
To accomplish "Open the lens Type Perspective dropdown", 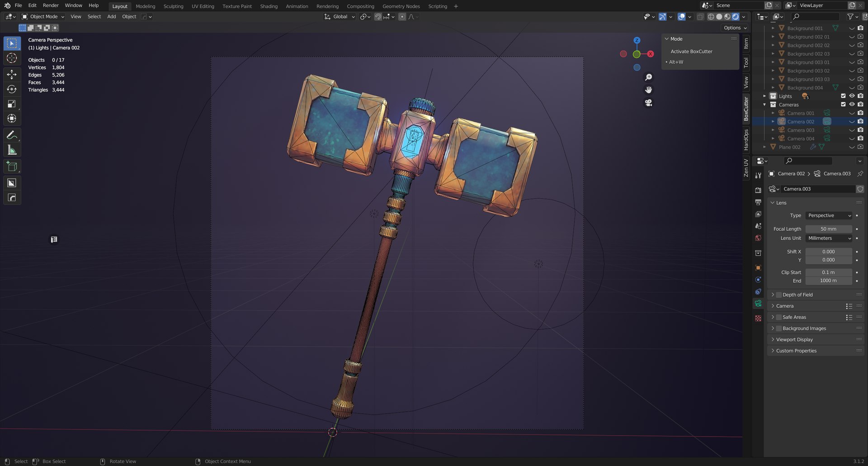I will point(829,215).
